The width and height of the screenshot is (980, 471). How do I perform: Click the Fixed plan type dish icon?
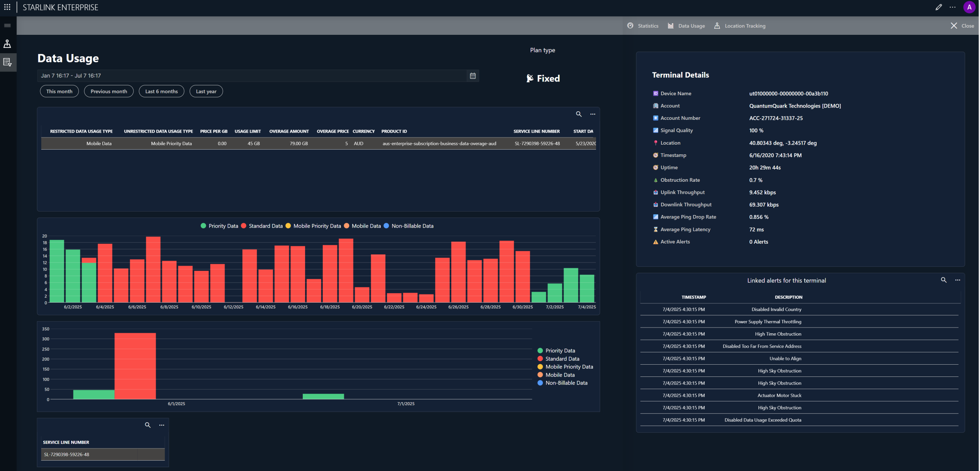(530, 78)
